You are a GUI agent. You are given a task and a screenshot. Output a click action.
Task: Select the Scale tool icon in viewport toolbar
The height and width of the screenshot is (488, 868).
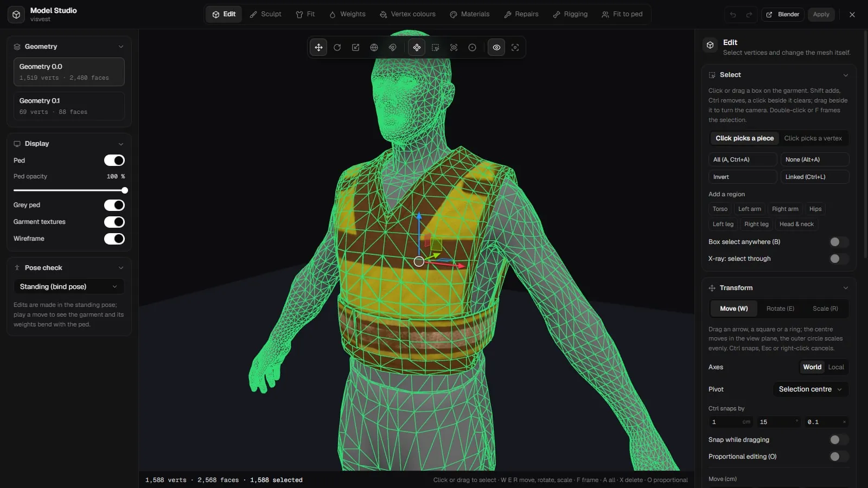tap(355, 48)
